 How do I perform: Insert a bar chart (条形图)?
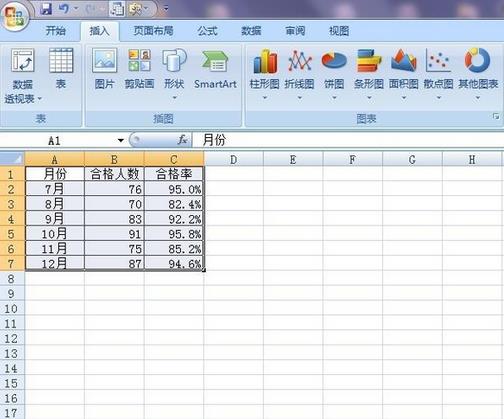point(369,74)
